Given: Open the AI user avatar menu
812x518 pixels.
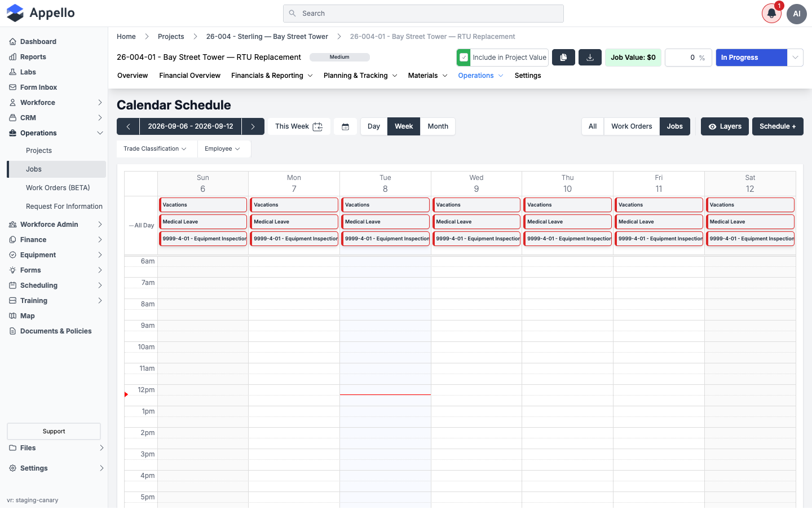Looking at the screenshot, I should click(797, 14).
